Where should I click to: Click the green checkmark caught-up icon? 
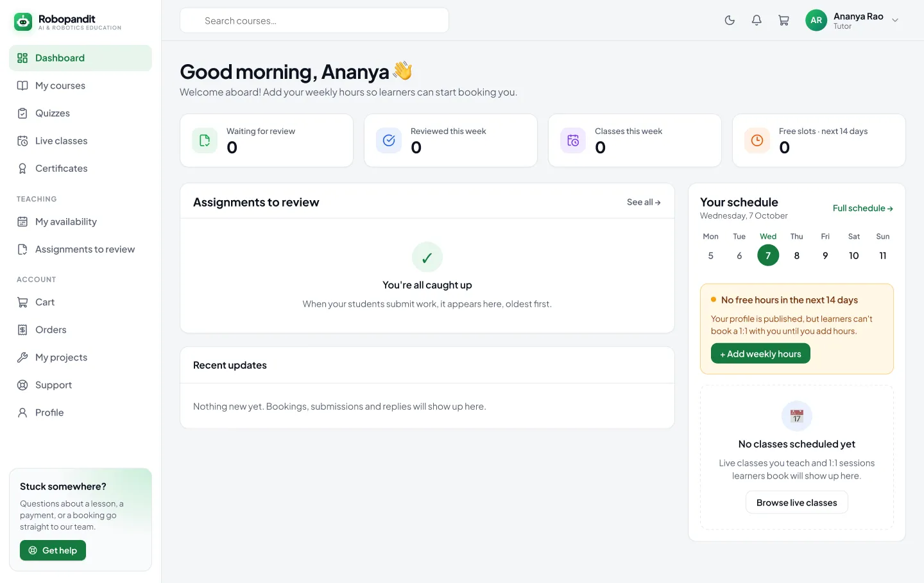point(427,257)
